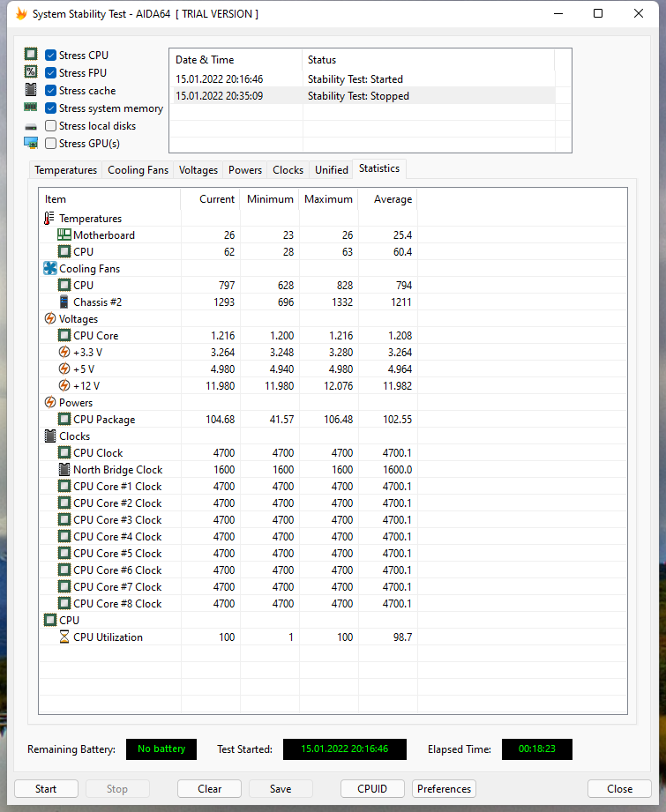Screen dimensions: 666x812
Task: Click the Elapsed Time 00:18:23 display
Action: pyautogui.click(x=537, y=749)
